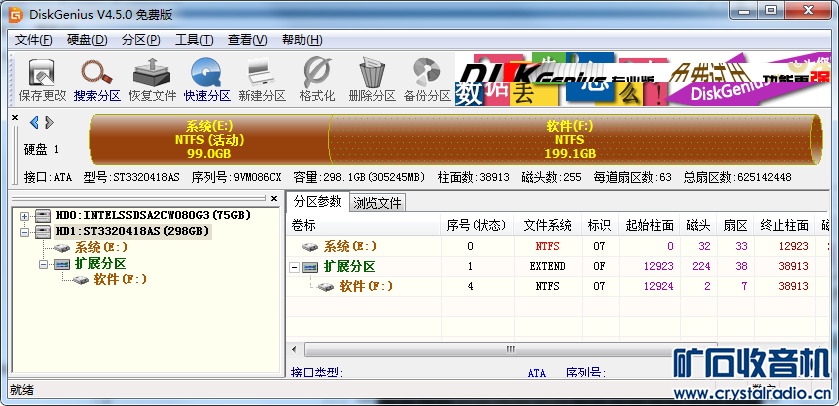This screenshot has width=839, height=406.
Task: Click drive icon of 系统(E:) table row
Action: [x=310, y=247]
